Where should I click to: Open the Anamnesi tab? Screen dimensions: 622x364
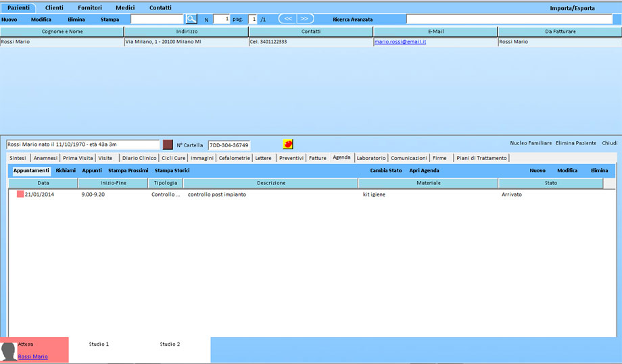pos(45,158)
